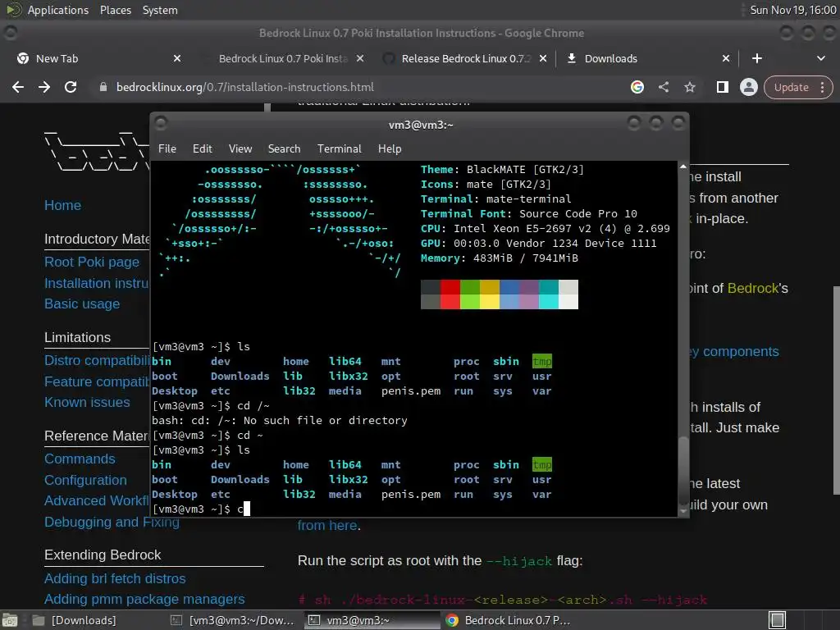840x630 pixels.
Task: Expand the tab search dropdown
Action: [820, 58]
